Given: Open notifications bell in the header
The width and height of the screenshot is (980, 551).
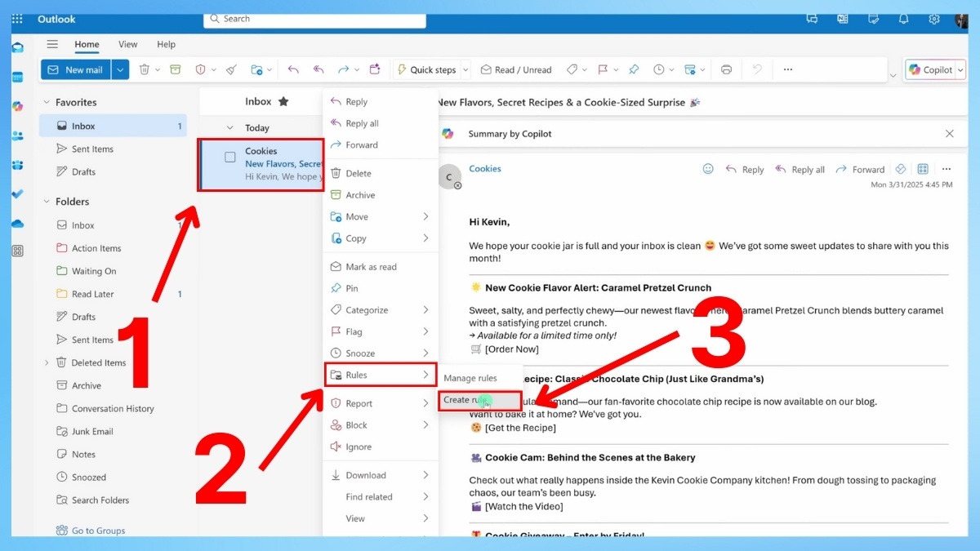Looking at the screenshot, I should tap(903, 19).
